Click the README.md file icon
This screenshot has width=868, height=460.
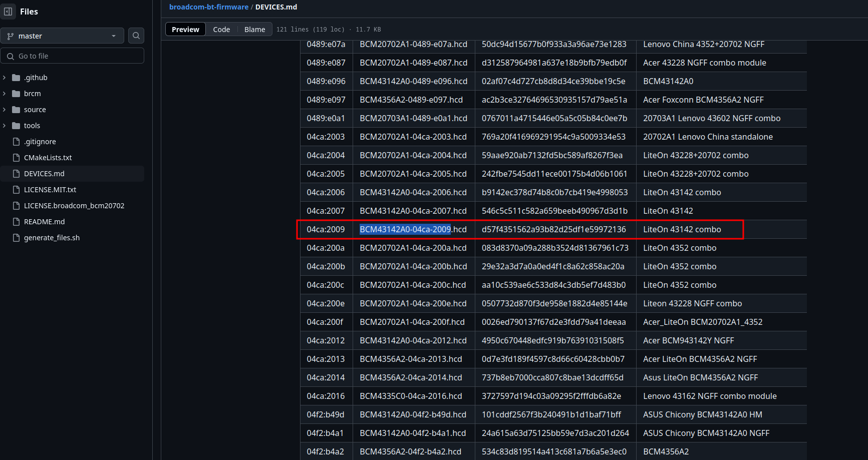click(x=16, y=222)
